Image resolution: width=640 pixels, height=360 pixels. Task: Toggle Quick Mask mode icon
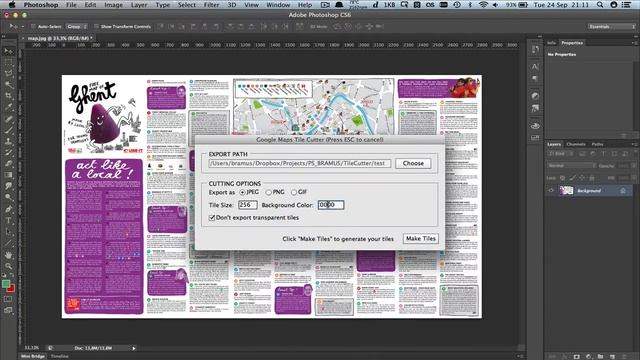pyautogui.click(x=8, y=299)
